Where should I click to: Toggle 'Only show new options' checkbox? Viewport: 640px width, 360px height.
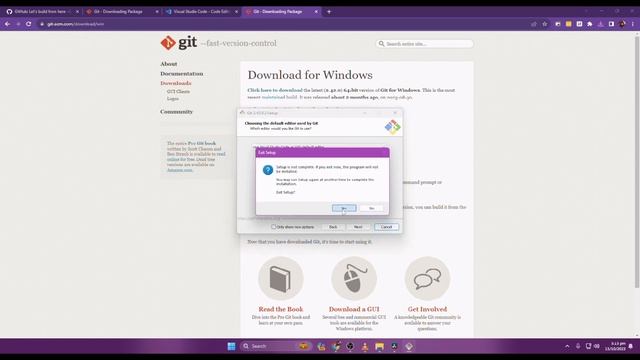[273, 227]
